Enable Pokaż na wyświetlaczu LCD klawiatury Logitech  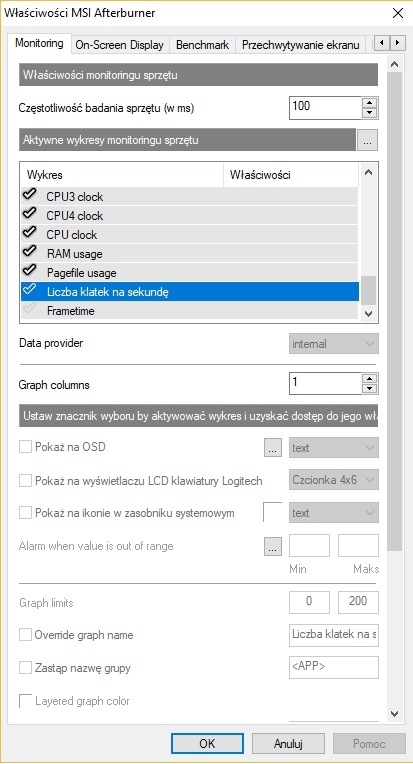[25, 481]
